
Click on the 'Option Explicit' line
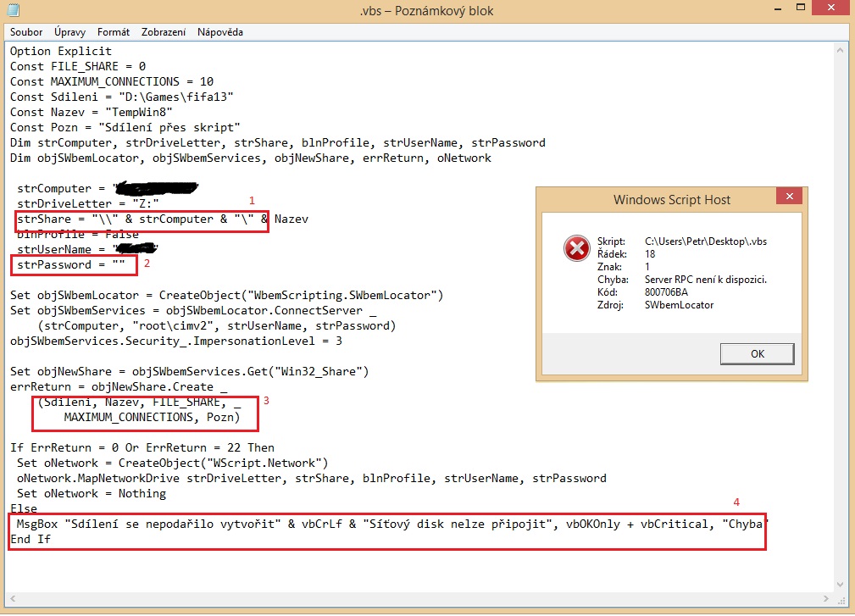(x=60, y=51)
